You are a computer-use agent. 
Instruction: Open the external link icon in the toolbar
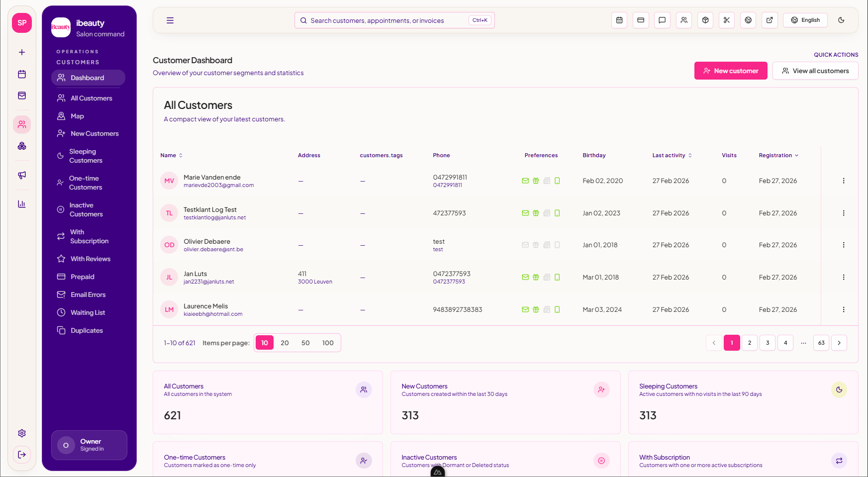pyautogui.click(x=770, y=20)
